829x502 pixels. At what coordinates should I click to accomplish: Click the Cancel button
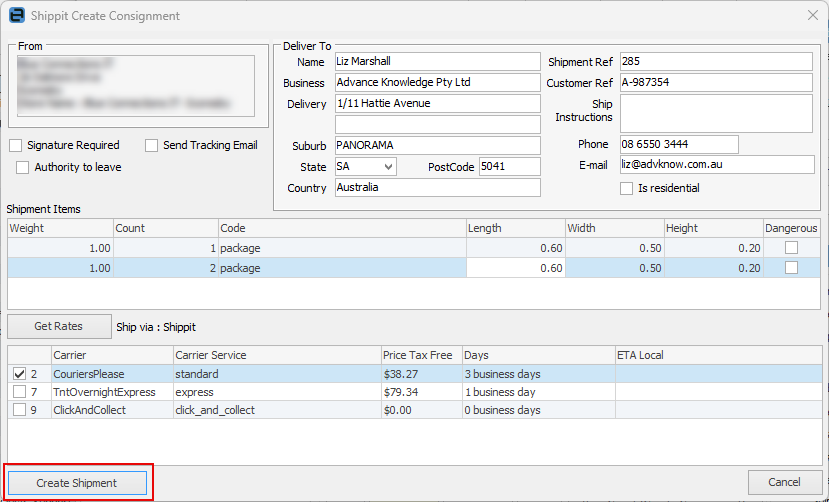pos(784,483)
